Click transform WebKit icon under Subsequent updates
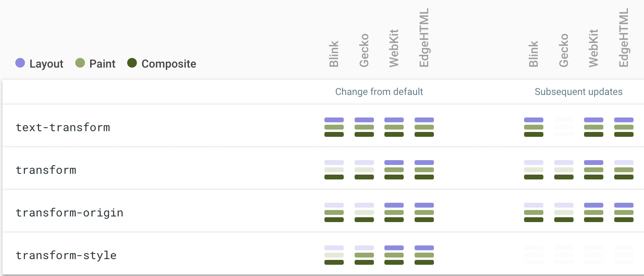Screen dimensions: 644x276 594,170
